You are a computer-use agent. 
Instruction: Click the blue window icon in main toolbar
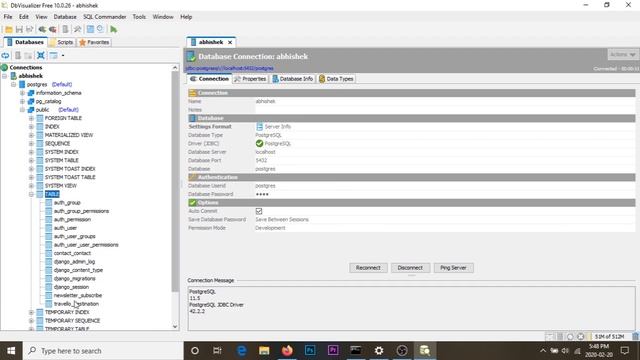(90, 29)
